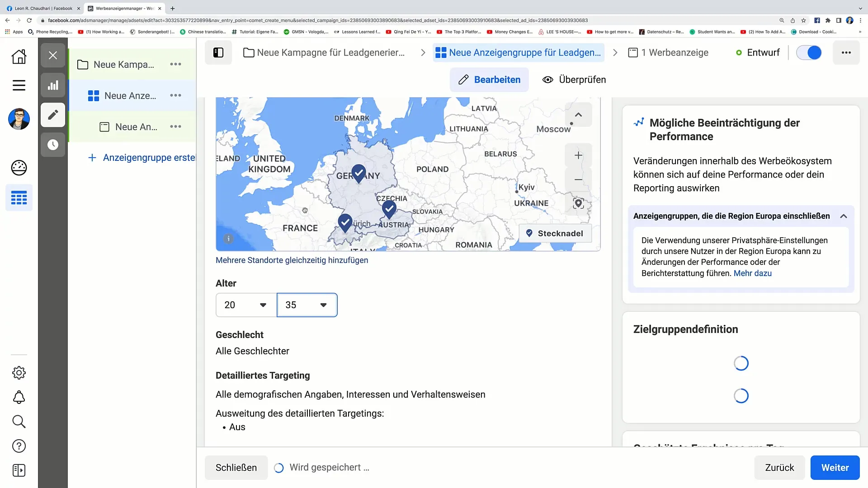
Task: Open more options for Neue Kampa... row
Action: [175, 64]
